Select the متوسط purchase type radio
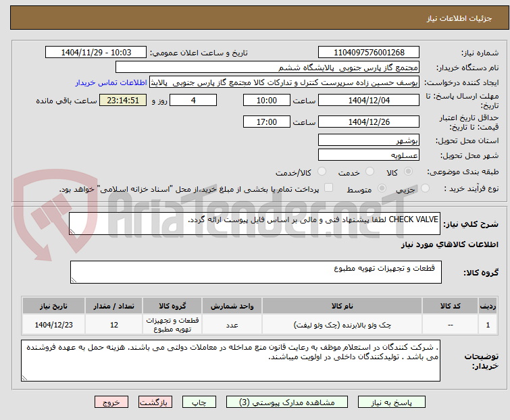The image size is (510, 420). click(382, 188)
